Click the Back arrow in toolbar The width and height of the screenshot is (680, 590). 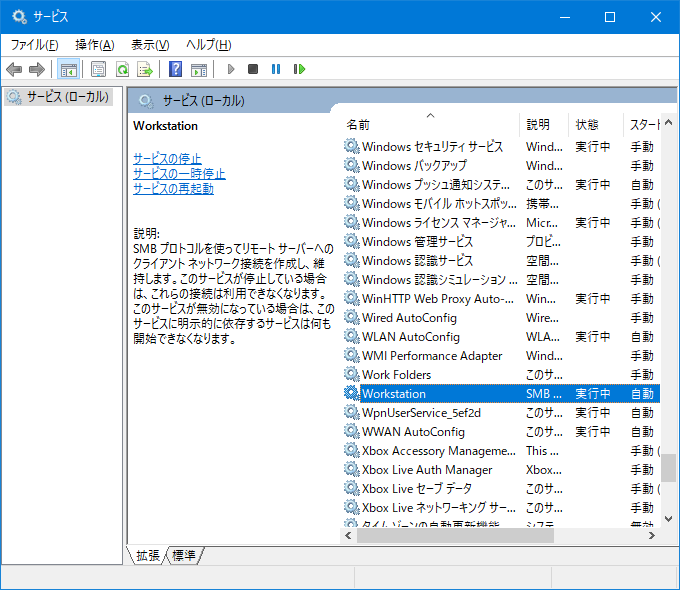(14, 69)
